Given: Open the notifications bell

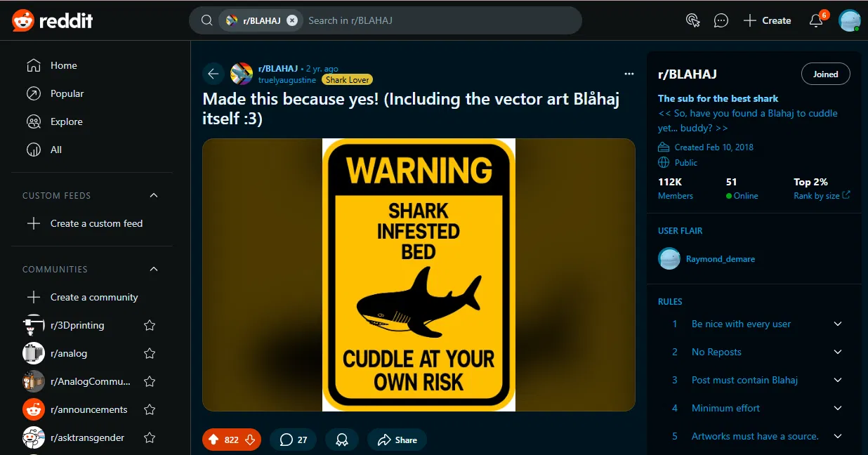Looking at the screenshot, I should tap(816, 20).
